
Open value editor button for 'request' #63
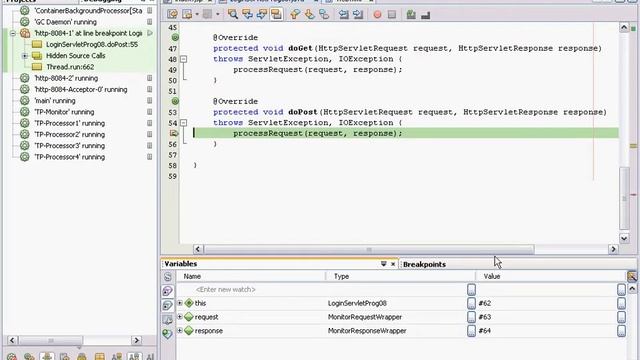pos(622,317)
